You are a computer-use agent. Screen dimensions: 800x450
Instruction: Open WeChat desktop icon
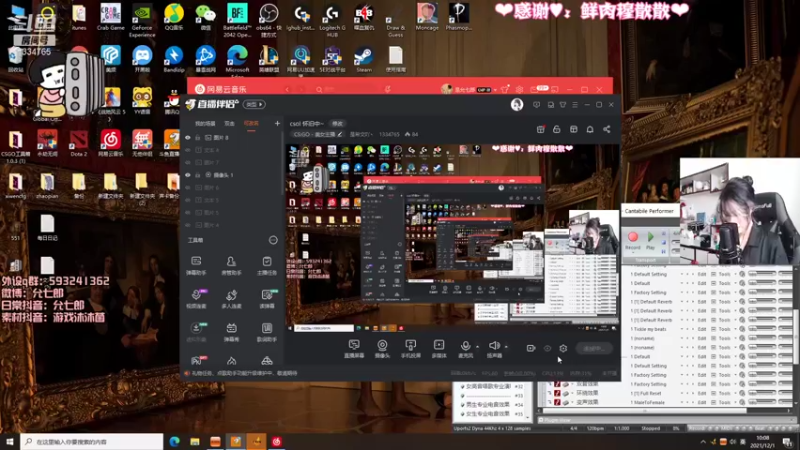coord(206,17)
